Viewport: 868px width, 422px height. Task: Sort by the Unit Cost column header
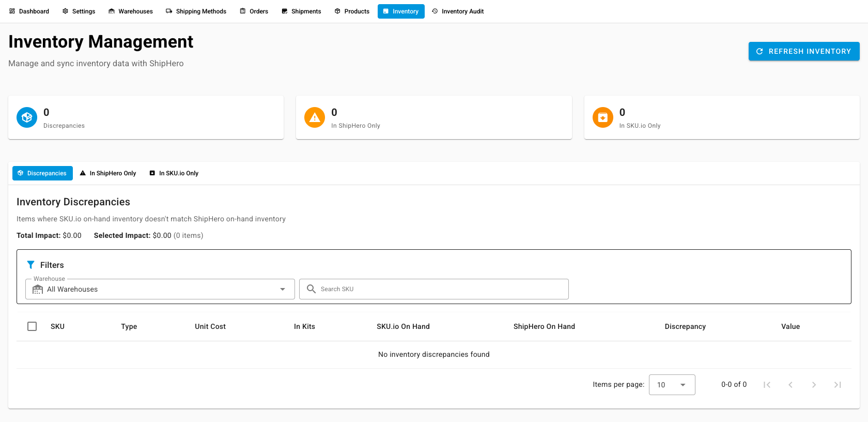[210, 326]
